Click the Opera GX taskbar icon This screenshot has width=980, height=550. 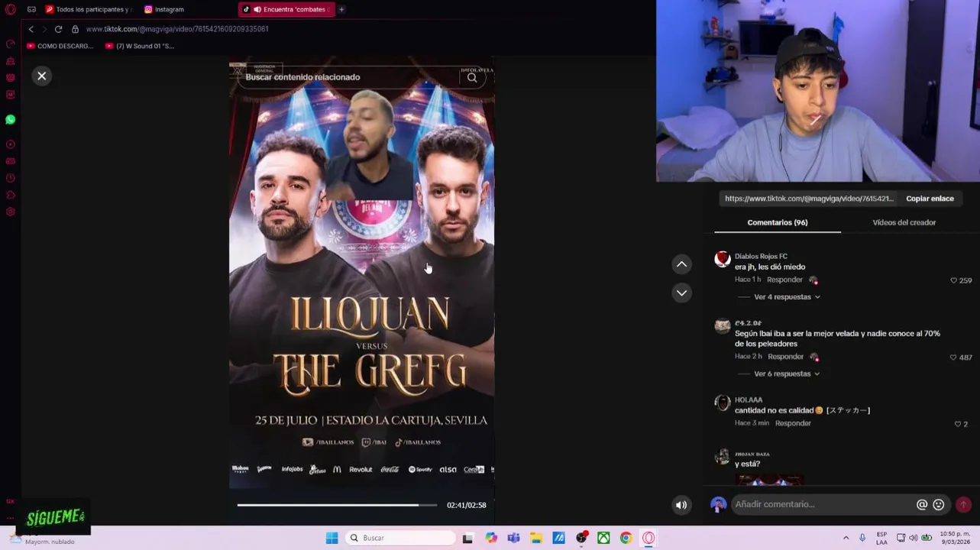click(648, 538)
